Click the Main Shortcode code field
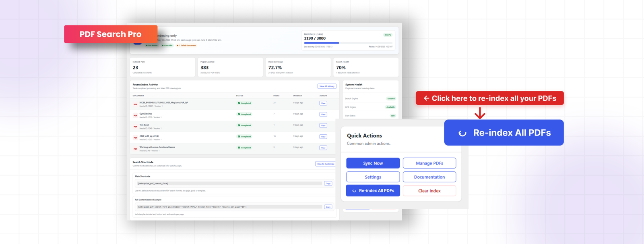The image size is (644, 244). tap(229, 184)
